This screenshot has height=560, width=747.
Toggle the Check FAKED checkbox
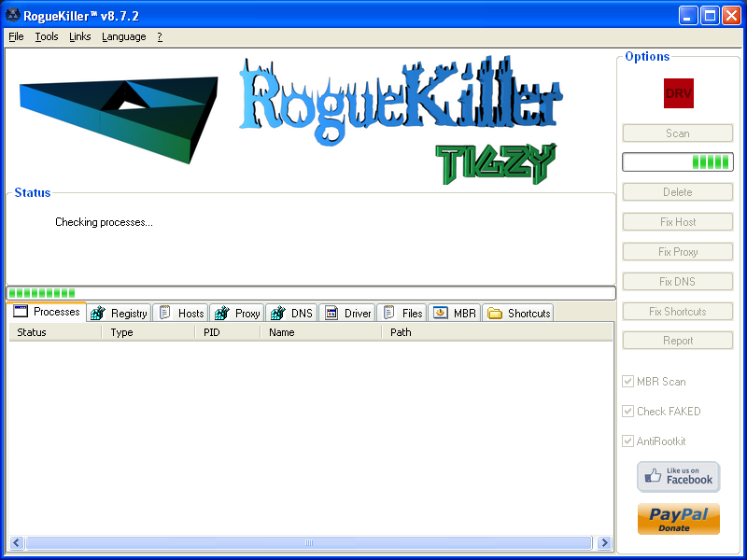[627, 411]
